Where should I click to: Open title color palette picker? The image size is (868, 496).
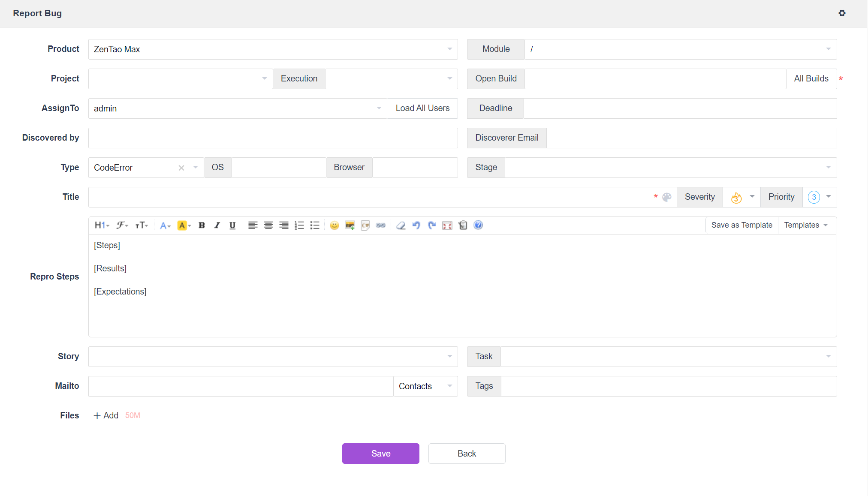667,197
